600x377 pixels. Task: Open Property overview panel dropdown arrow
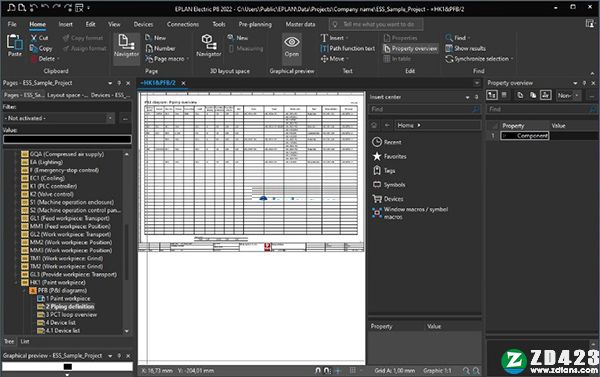(x=575, y=83)
